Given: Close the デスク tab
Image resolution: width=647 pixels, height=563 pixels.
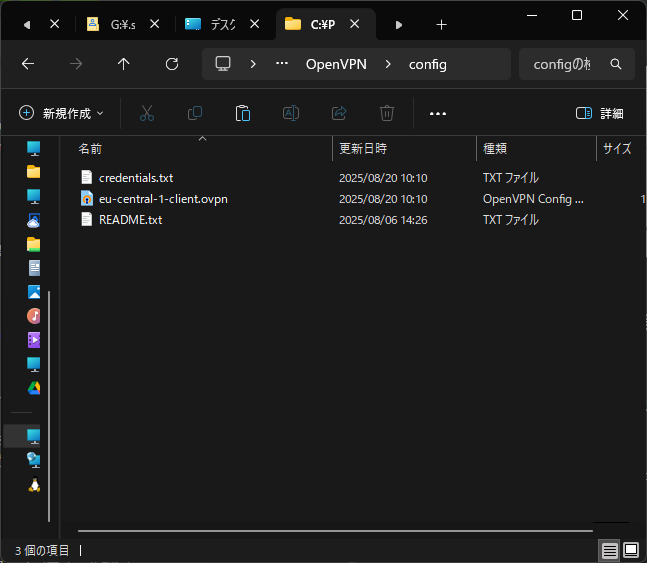Looking at the screenshot, I should click(x=255, y=24).
